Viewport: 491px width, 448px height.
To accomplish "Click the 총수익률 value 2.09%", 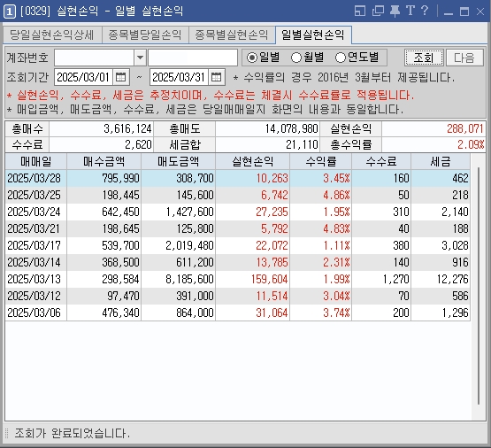I will 433,144.
